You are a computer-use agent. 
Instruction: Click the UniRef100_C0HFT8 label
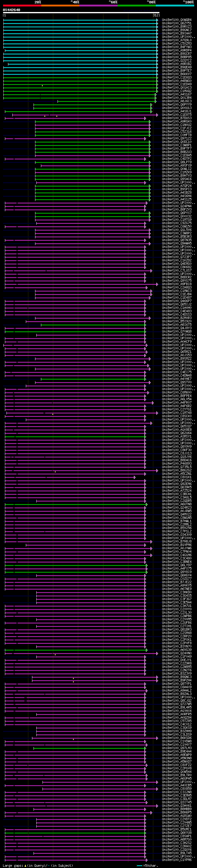point(177,135)
